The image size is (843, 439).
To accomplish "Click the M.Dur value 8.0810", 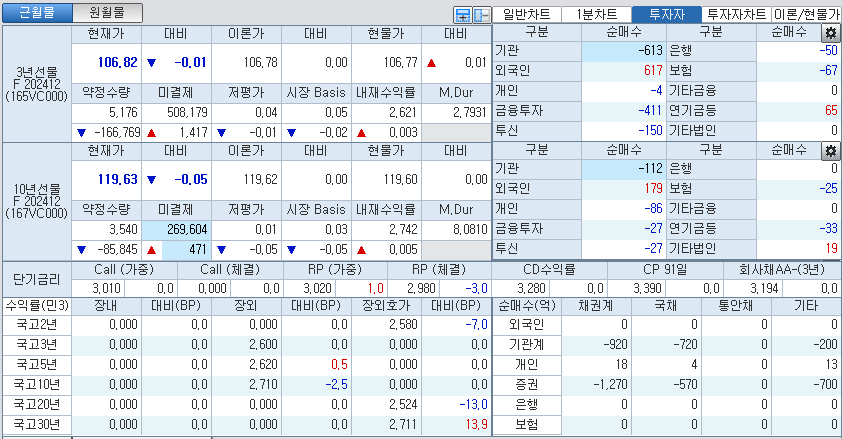I will click(470, 229).
